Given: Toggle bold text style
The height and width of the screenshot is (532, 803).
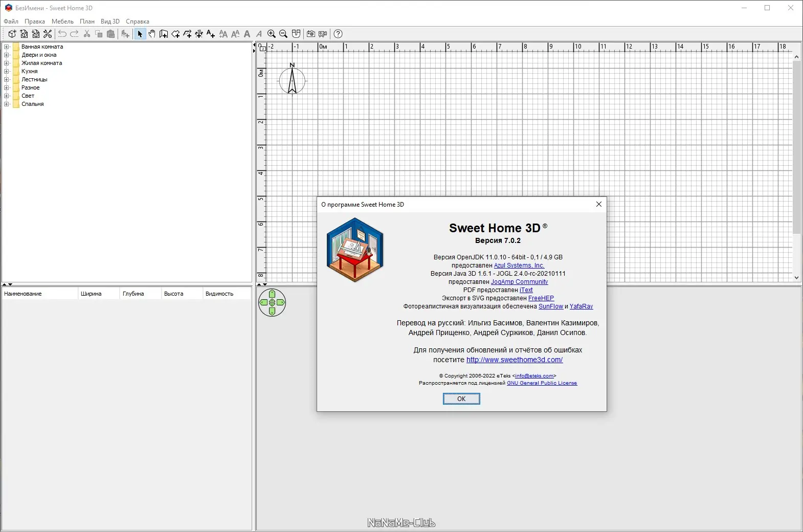Looking at the screenshot, I should click(x=247, y=34).
